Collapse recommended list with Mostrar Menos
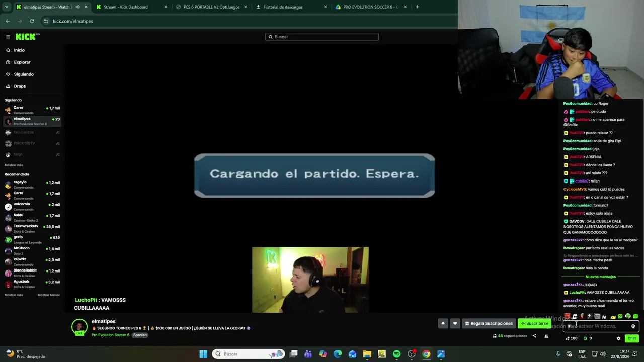 click(x=49, y=295)
